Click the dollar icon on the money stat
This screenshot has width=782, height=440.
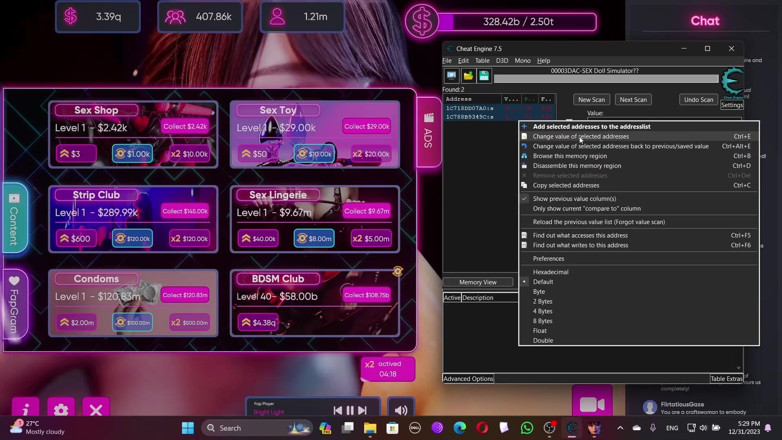pos(71,16)
